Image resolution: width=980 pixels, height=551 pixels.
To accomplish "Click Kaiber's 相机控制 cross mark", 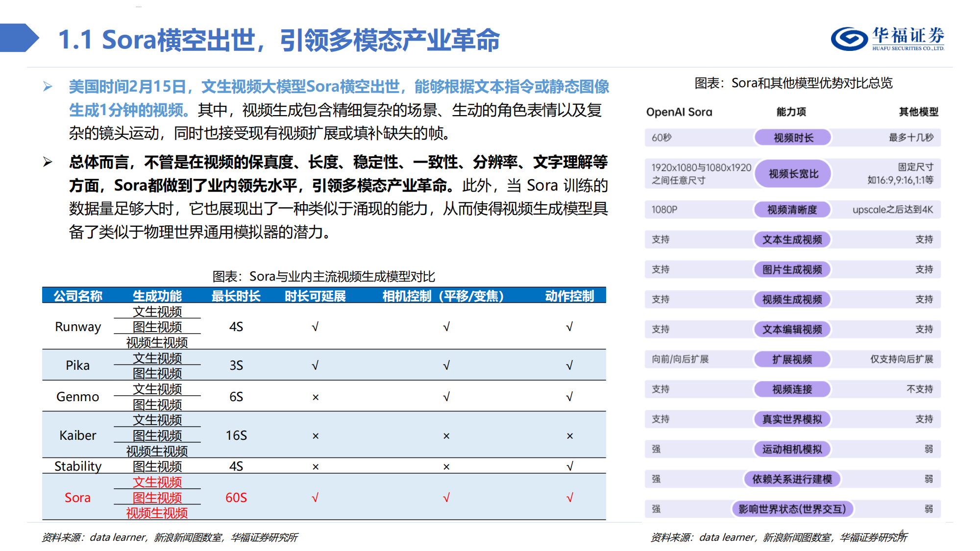I will [x=446, y=436].
